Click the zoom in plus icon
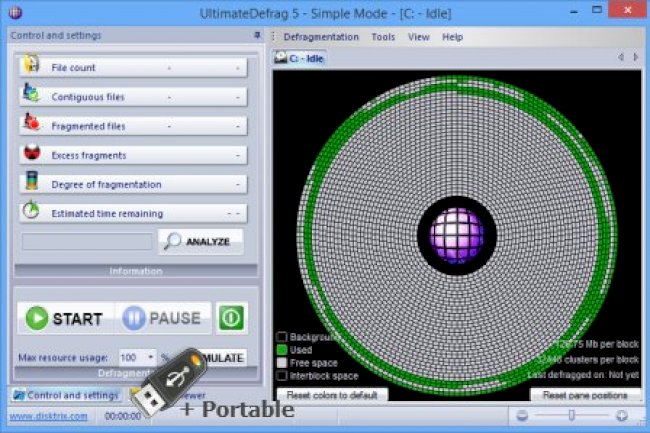This screenshot has height=433, width=650. (621, 416)
